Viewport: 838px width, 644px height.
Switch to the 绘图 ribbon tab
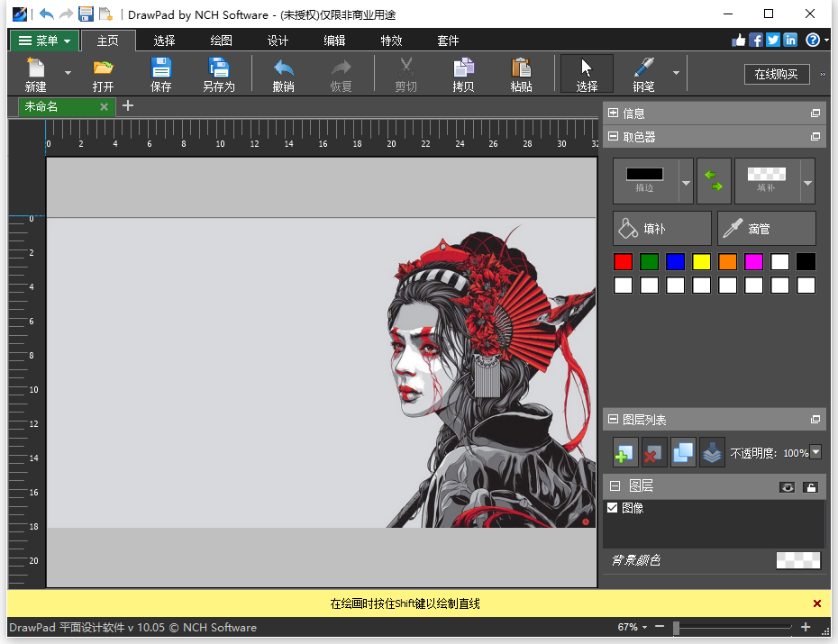(x=221, y=41)
